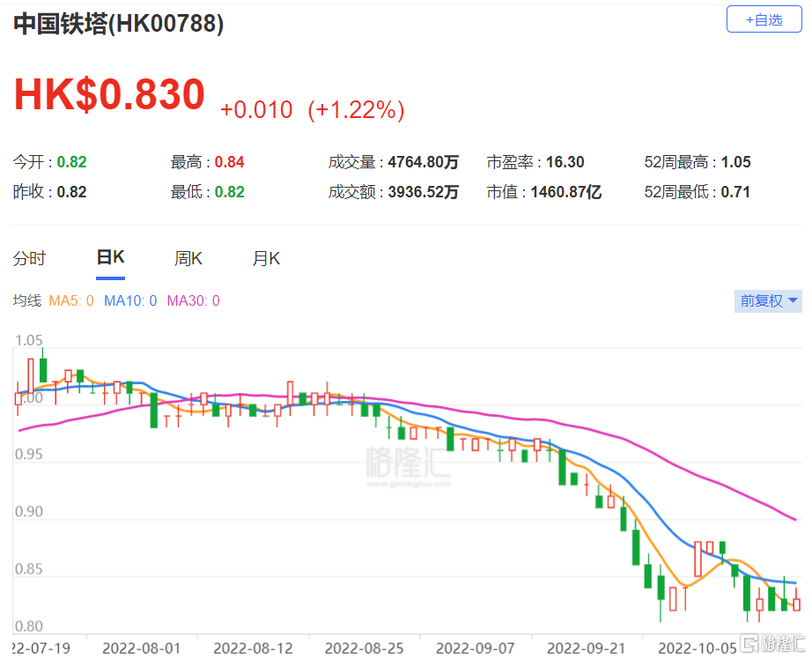Click the price change +0.010 (+1.22%)
The image size is (812, 659).
coord(313,110)
